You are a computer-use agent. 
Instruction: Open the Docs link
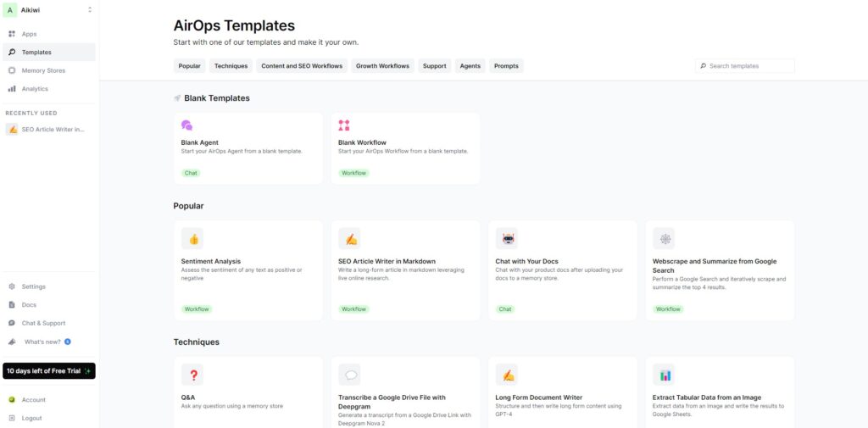(x=48, y=304)
